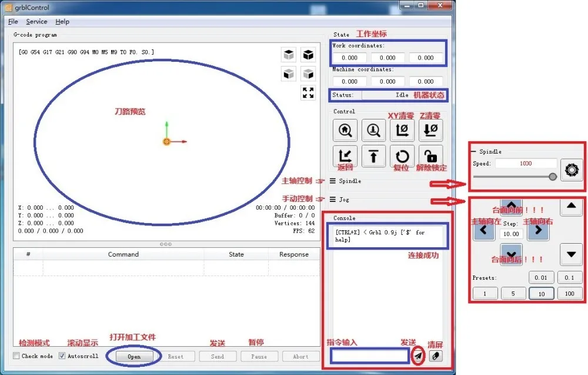The width and height of the screenshot is (588, 375).
Task: Click the Home search icon in Control panel
Action: click(x=345, y=130)
